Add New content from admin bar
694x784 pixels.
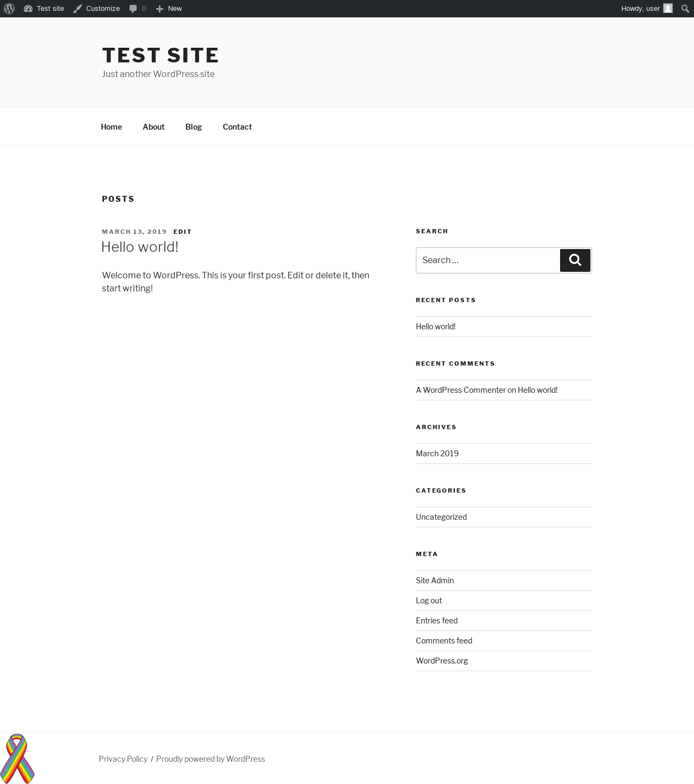click(x=169, y=9)
